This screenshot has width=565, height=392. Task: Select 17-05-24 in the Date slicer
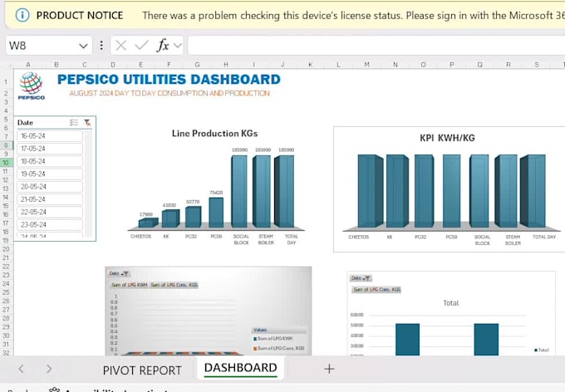click(50, 149)
